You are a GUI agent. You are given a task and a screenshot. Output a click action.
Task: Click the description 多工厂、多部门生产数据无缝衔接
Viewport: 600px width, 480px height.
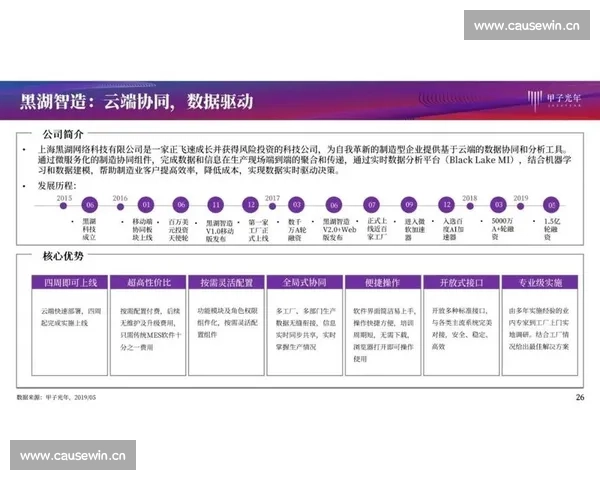[306, 329]
